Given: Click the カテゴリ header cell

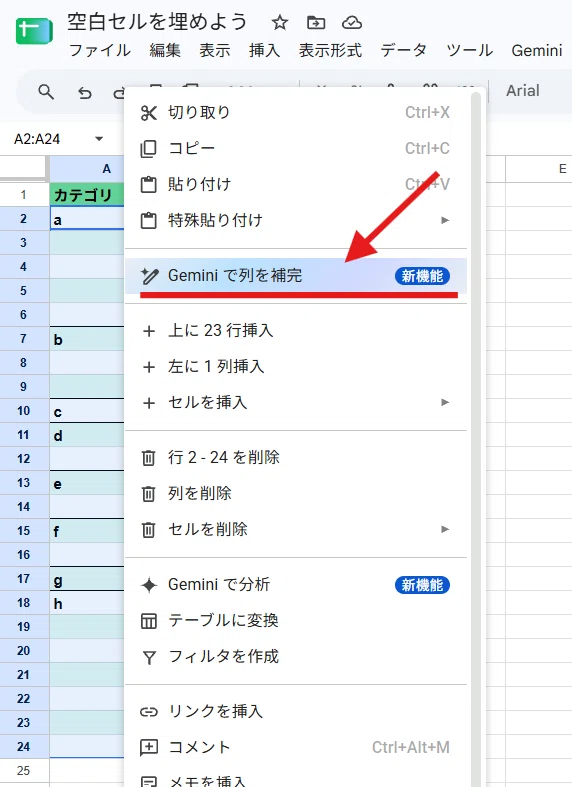Looking at the screenshot, I should [x=87, y=194].
